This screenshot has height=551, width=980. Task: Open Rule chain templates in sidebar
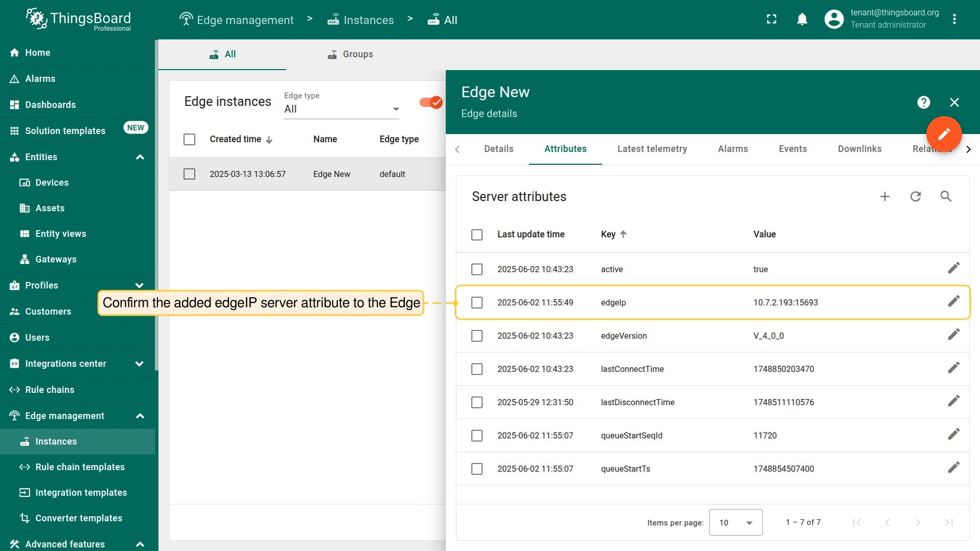point(80,467)
